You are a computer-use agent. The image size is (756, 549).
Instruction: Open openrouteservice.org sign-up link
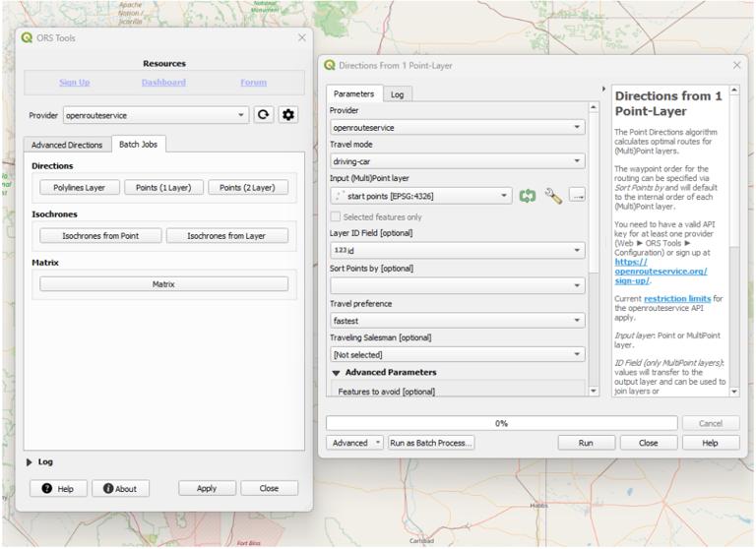click(661, 272)
